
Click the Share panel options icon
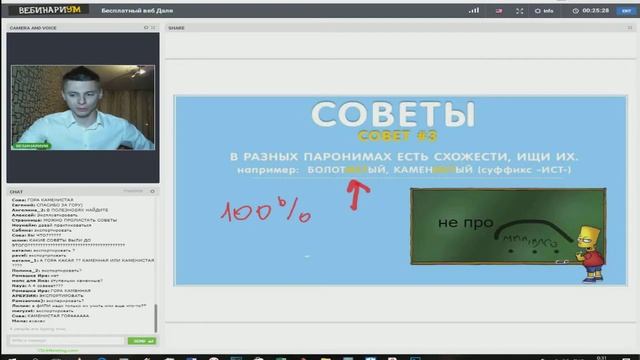[x=630, y=28]
